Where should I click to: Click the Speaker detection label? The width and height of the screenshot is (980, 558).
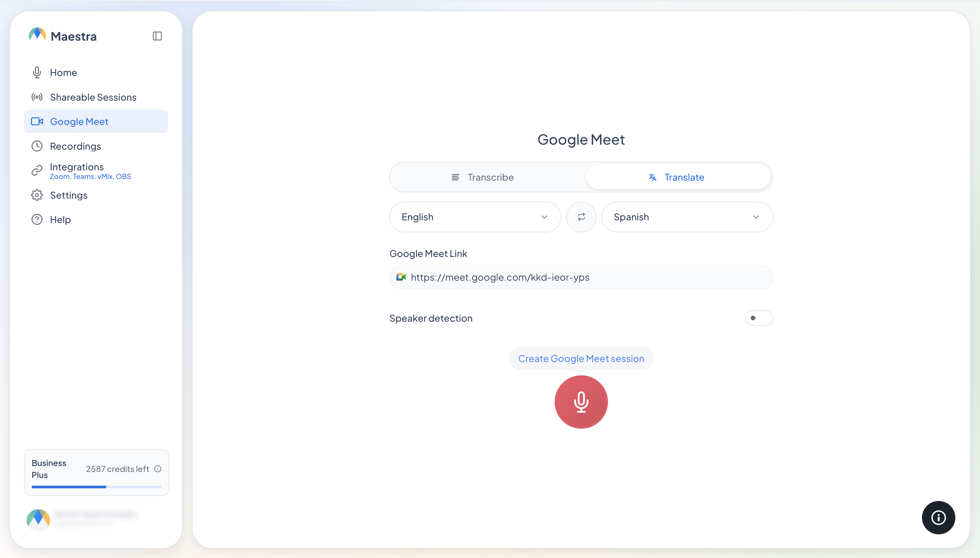(431, 318)
